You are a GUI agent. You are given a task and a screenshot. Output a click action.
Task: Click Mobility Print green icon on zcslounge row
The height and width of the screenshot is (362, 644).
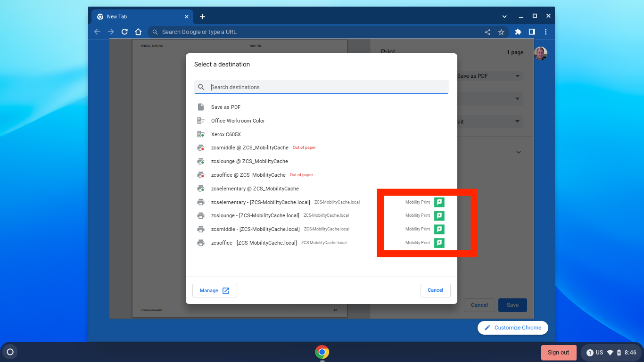439,216
